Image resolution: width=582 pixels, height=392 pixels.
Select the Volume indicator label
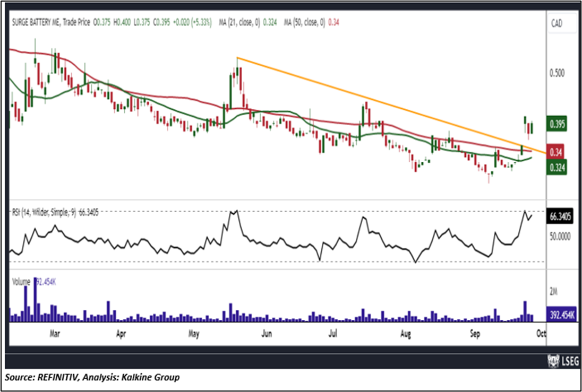(20, 282)
